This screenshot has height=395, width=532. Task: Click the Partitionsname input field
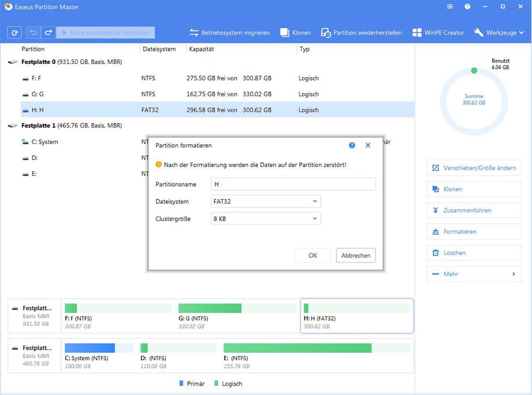(x=293, y=184)
